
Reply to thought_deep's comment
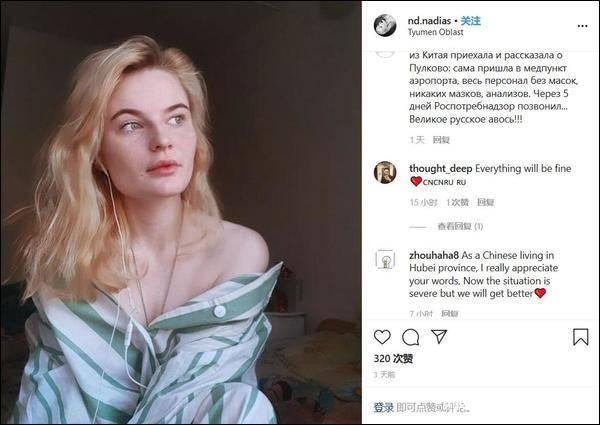486,202
